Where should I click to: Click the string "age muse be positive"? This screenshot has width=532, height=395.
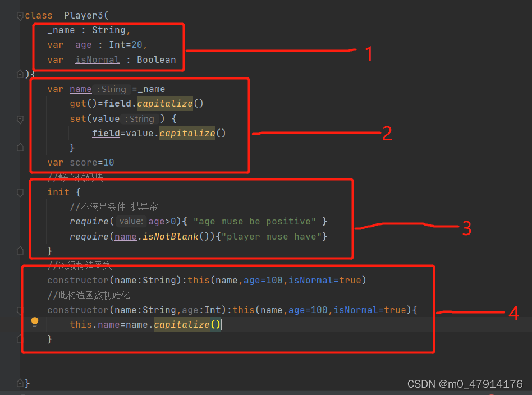(254, 222)
